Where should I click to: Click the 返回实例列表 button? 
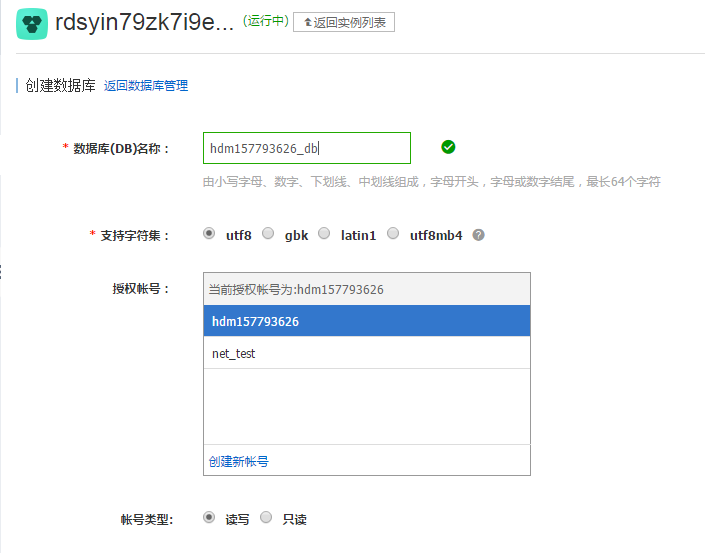coord(344,22)
